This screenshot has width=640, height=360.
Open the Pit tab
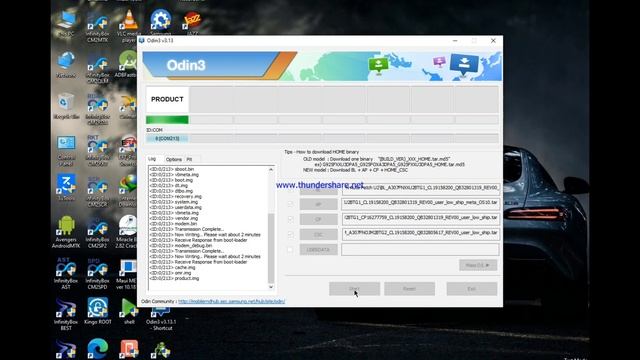point(189,159)
